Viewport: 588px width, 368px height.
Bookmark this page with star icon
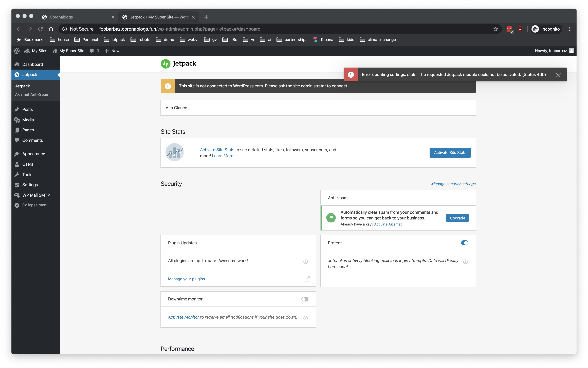point(496,29)
